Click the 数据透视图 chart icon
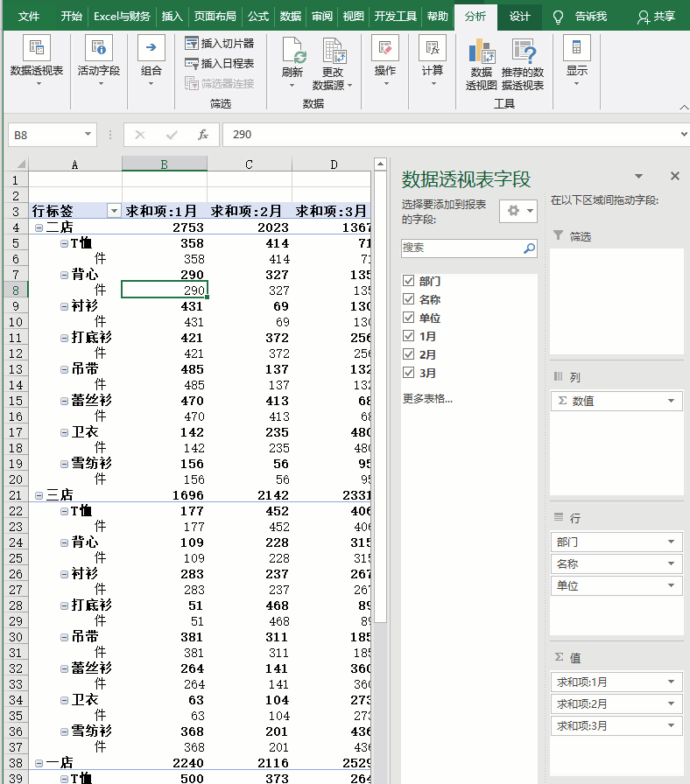Image resolution: width=690 pixels, height=784 pixels. pos(482,51)
